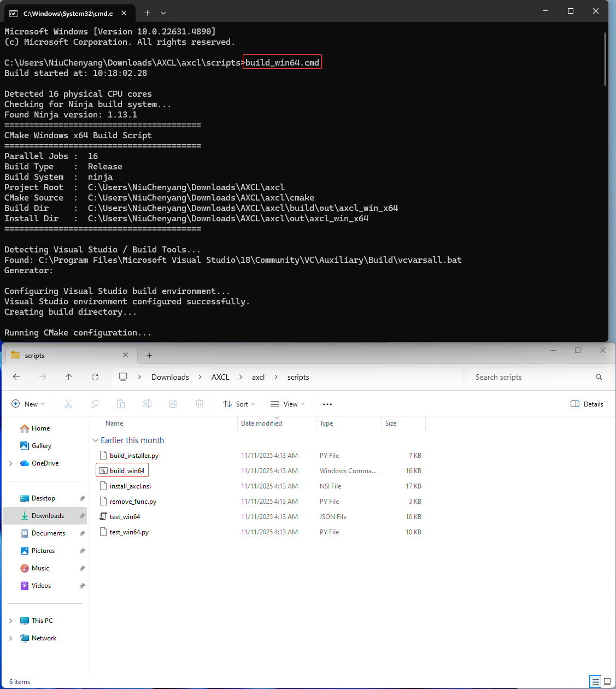Go up one folder level
The height and width of the screenshot is (689, 616).
pos(68,377)
